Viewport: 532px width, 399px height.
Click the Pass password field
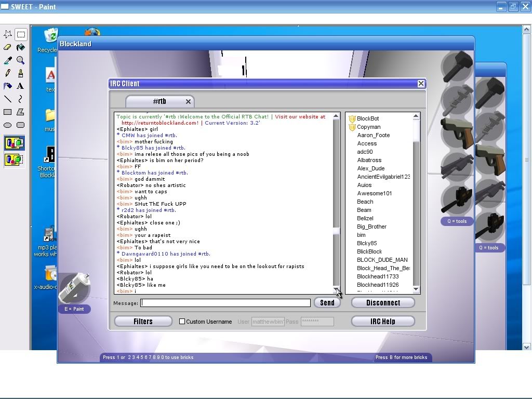tap(317, 322)
